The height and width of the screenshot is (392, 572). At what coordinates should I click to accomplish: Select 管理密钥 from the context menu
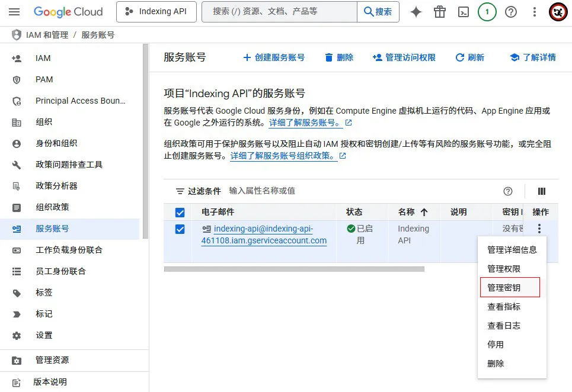coord(512,288)
